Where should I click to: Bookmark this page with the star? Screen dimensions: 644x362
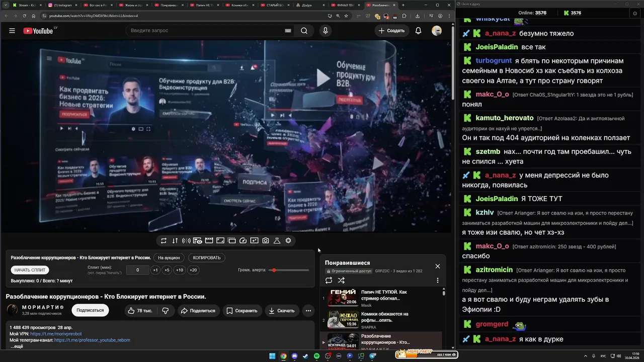(346, 16)
